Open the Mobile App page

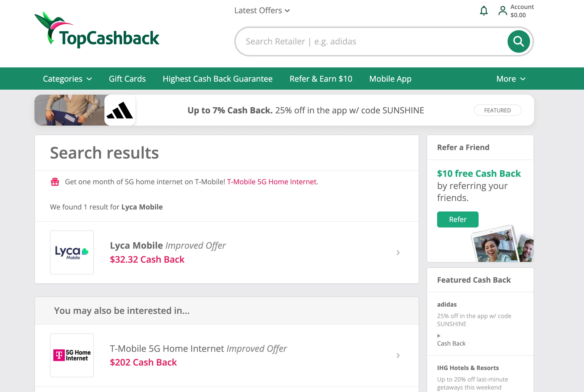point(390,79)
